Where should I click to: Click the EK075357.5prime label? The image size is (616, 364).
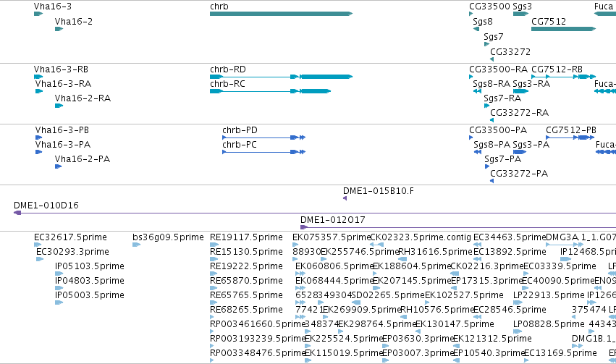point(332,237)
